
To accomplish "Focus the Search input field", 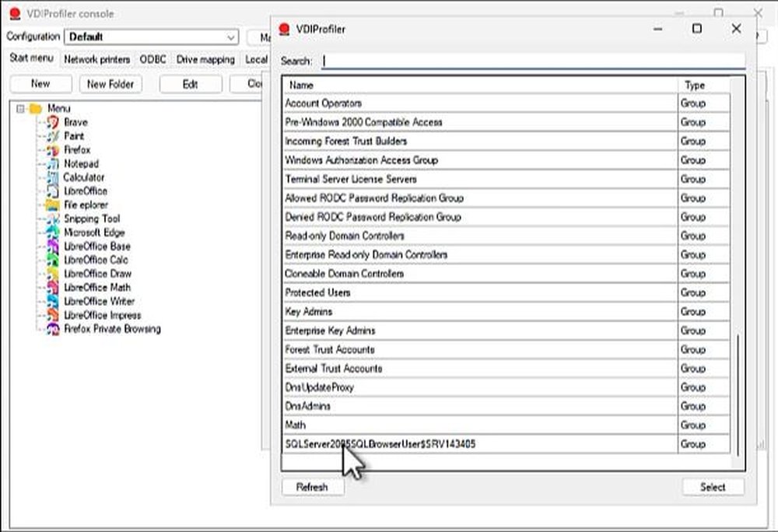I will click(x=534, y=61).
